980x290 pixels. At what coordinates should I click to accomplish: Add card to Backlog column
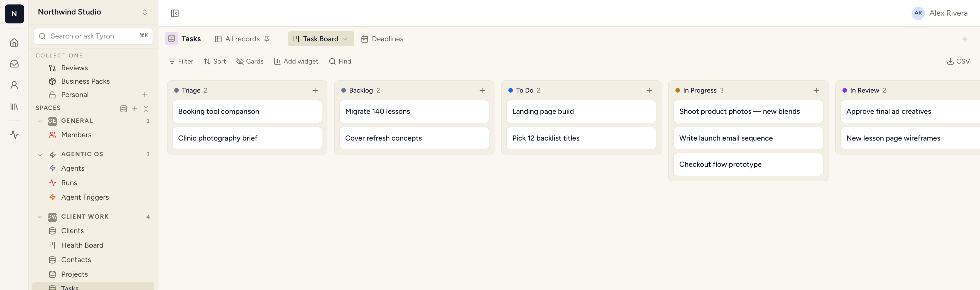click(482, 90)
